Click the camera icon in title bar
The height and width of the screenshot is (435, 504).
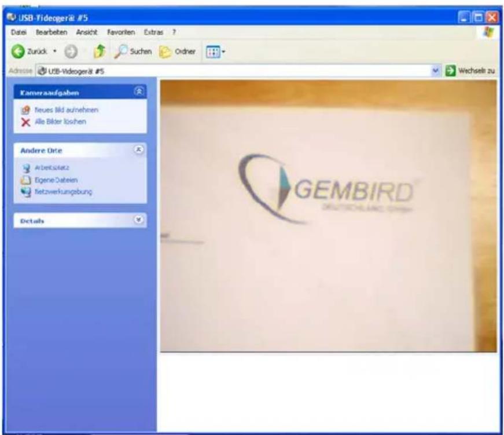tap(12, 17)
